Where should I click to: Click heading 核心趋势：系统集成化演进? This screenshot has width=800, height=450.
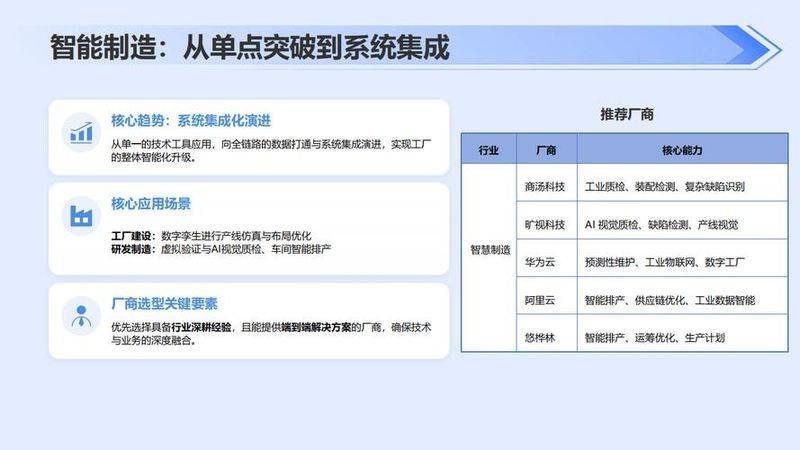191,121
